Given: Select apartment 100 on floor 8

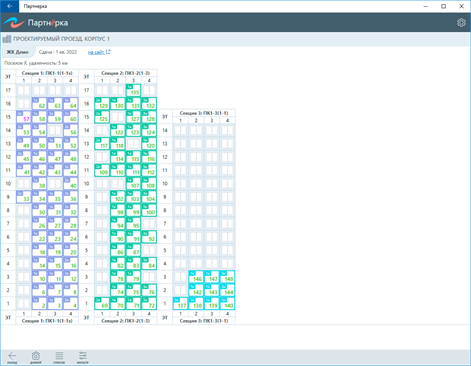Looking at the screenshot, I should click(x=149, y=210).
